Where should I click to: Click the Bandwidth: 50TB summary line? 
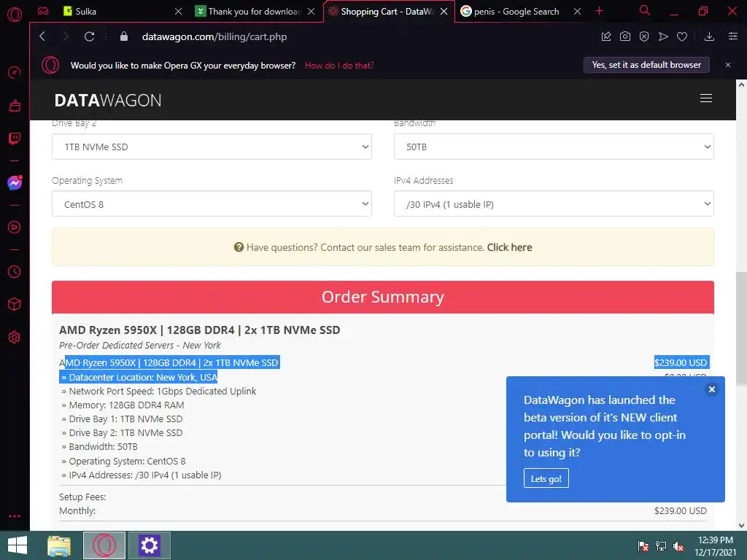click(x=99, y=447)
